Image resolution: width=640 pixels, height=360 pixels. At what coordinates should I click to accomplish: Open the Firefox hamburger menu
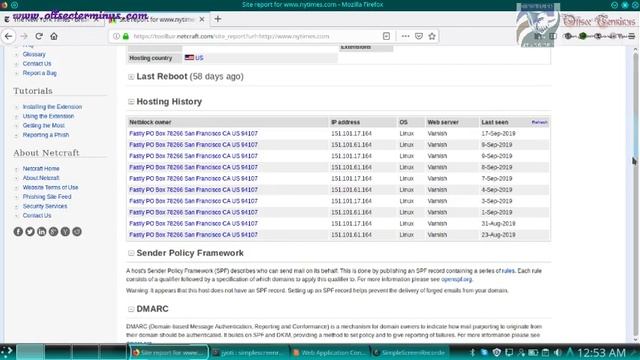(631, 36)
